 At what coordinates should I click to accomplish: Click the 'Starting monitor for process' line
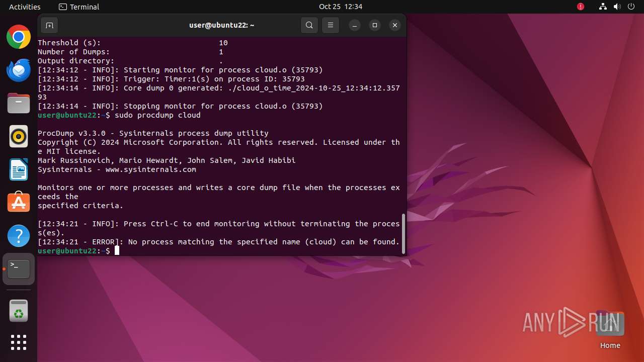180,70
